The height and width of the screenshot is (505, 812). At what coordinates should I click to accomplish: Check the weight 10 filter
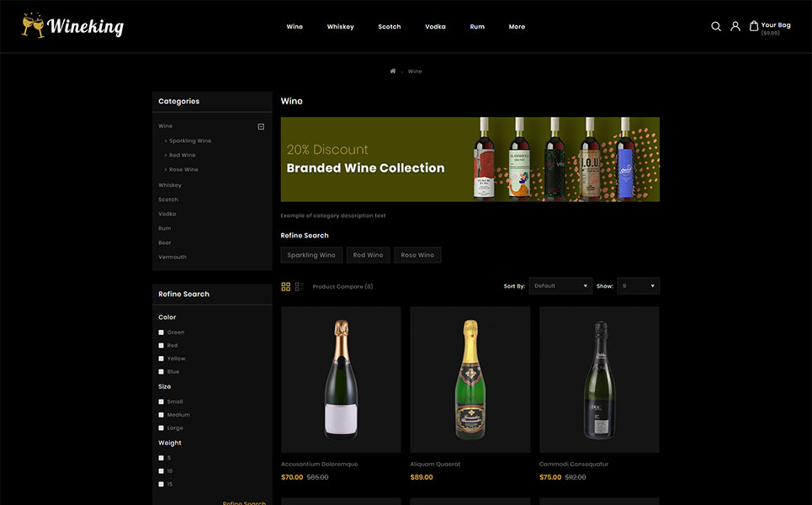(x=161, y=471)
